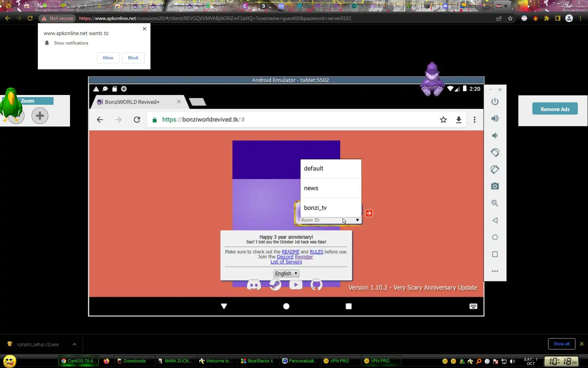Click the plus button in the Zoom panel
The width and height of the screenshot is (588, 368).
[40, 116]
